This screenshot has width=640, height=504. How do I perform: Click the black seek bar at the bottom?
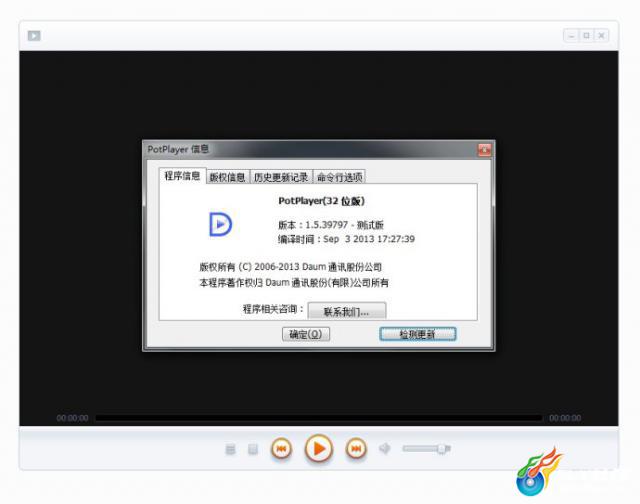319,418
